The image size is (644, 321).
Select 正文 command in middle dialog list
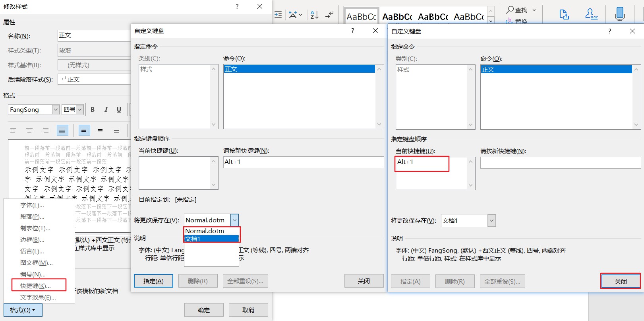click(300, 69)
